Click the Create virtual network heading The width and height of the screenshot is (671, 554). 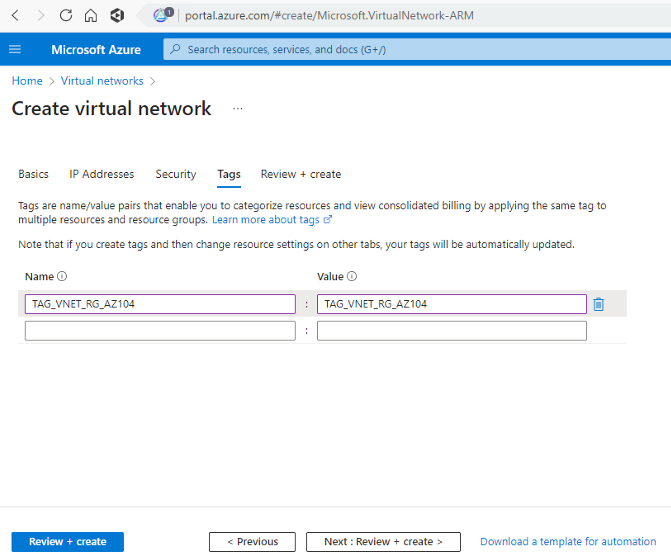click(x=111, y=109)
